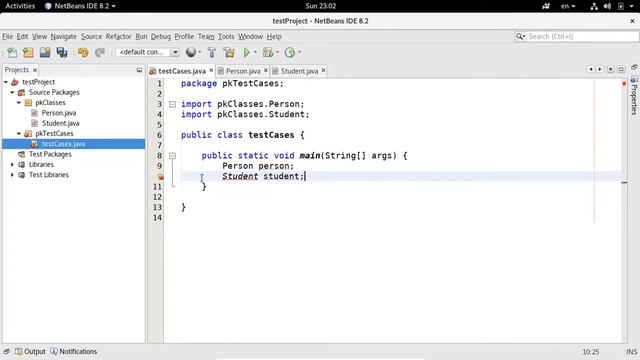Open the en language menu
640x360 pixels.
click(568, 6)
